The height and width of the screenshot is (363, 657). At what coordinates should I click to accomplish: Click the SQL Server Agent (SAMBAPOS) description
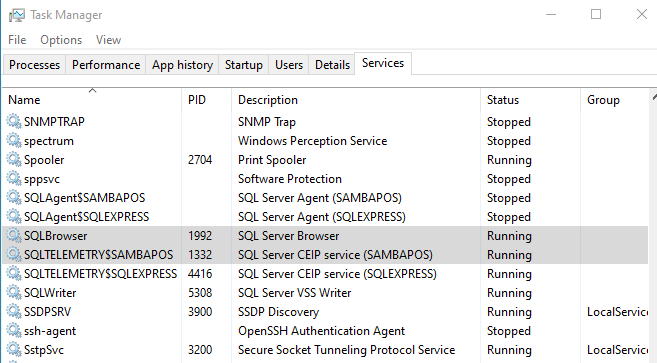(x=320, y=198)
